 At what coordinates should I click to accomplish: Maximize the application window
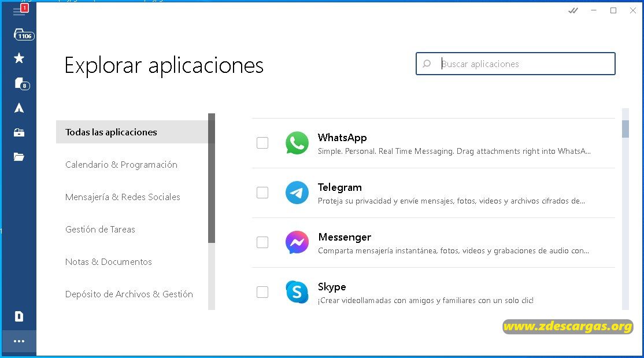613,10
